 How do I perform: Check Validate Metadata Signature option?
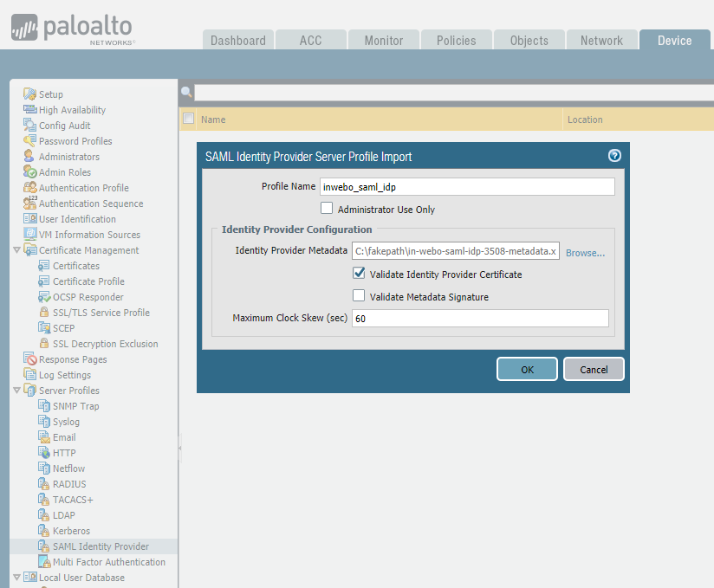pos(359,296)
